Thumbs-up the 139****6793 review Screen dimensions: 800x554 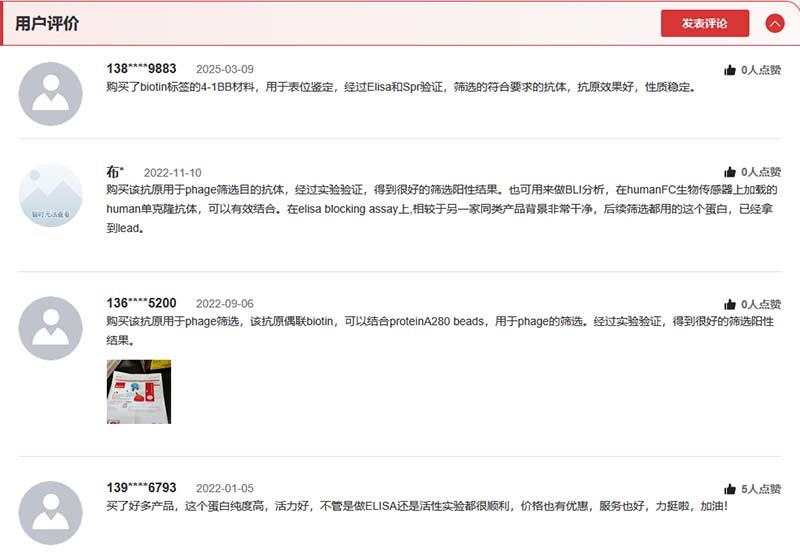pos(730,489)
